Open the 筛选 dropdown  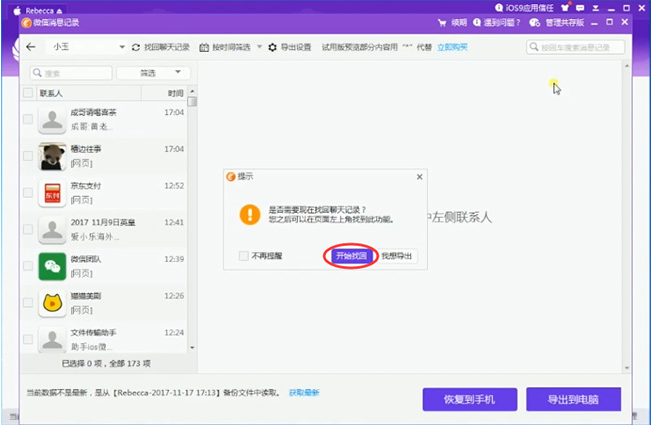click(154, 73)
